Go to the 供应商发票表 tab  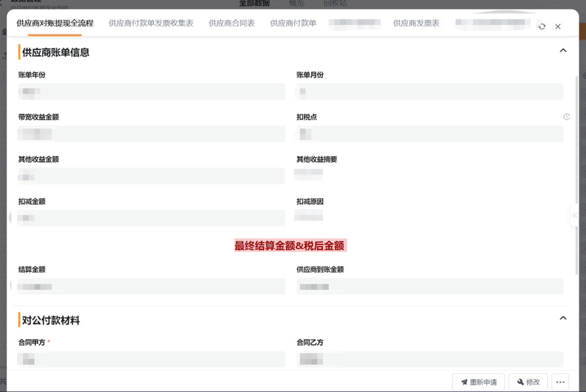coord(416,23)
